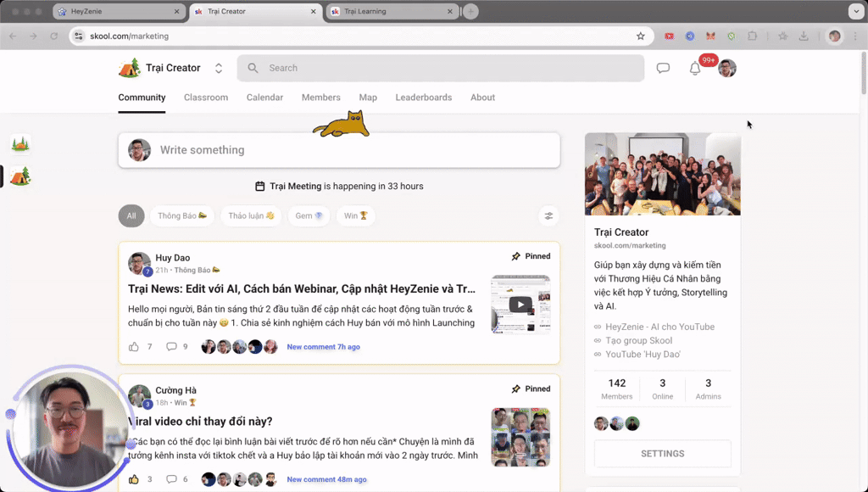Open Cường Hà's profile name
This screenshot has height=492, width=868.
176,390
